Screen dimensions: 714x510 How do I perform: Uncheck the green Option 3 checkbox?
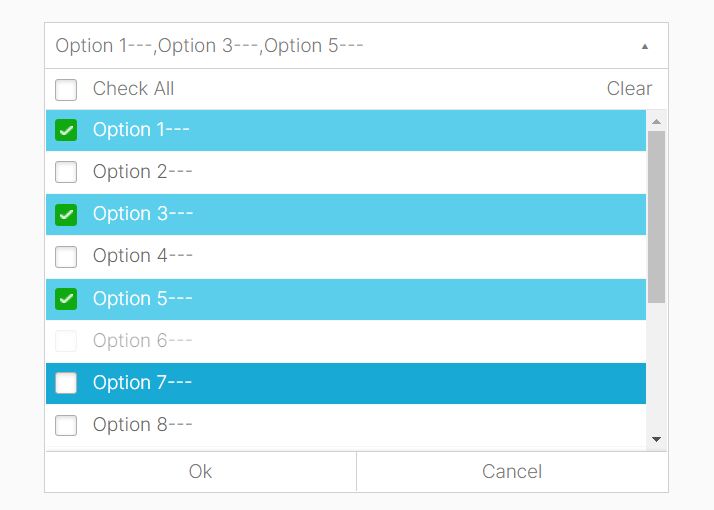point(66,214)
